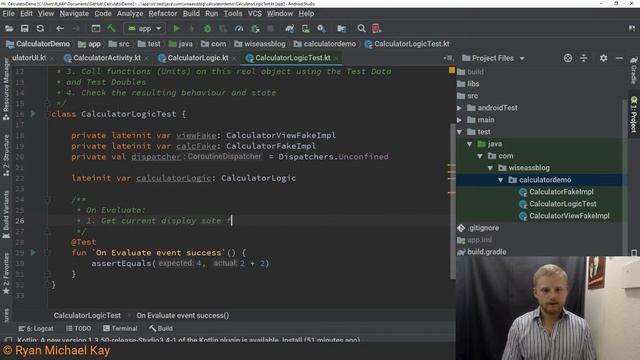Click the Profile app gauge icon
Image resolution: width=640 pixels, height=360 pixels.
tap(239, 29)
